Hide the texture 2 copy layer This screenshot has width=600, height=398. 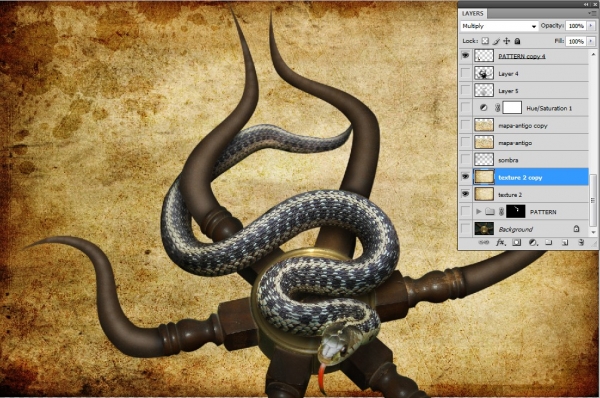click(465, 177)
